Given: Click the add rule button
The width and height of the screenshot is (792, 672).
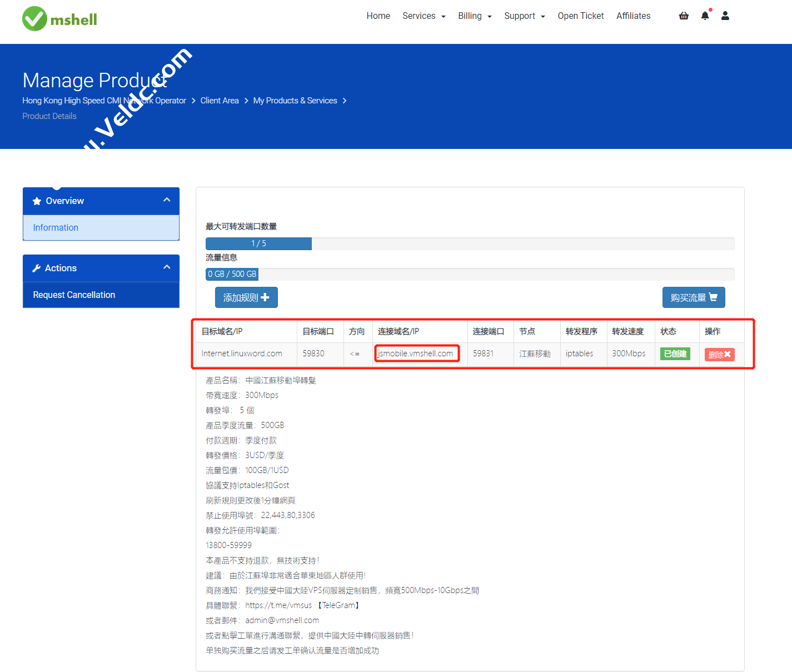Looking at the screenshot, I should 246,297.
